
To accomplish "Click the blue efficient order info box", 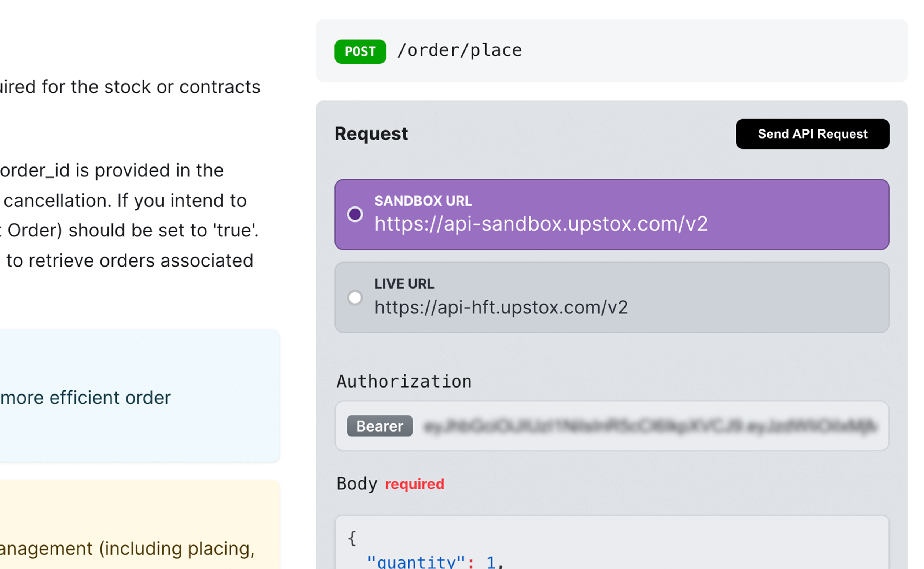I will click(139, 395).
